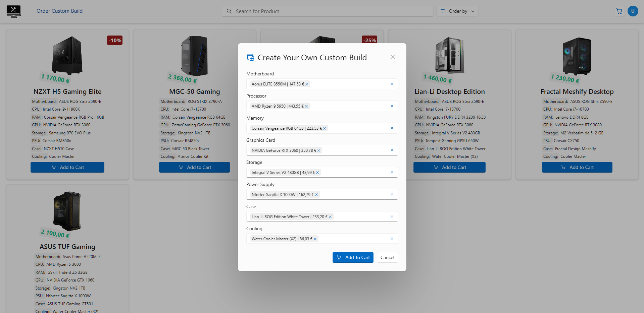The image size is (644, 313).
Task: Click ASUS TUF Gaming product image
Action: 67,211
